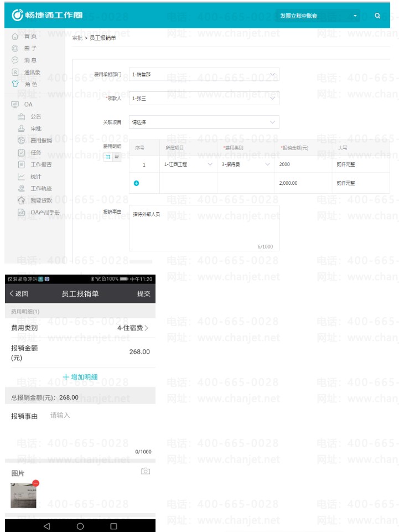
Task: Switch 费用明细 to list view toggle
Action: click(117, 157)
